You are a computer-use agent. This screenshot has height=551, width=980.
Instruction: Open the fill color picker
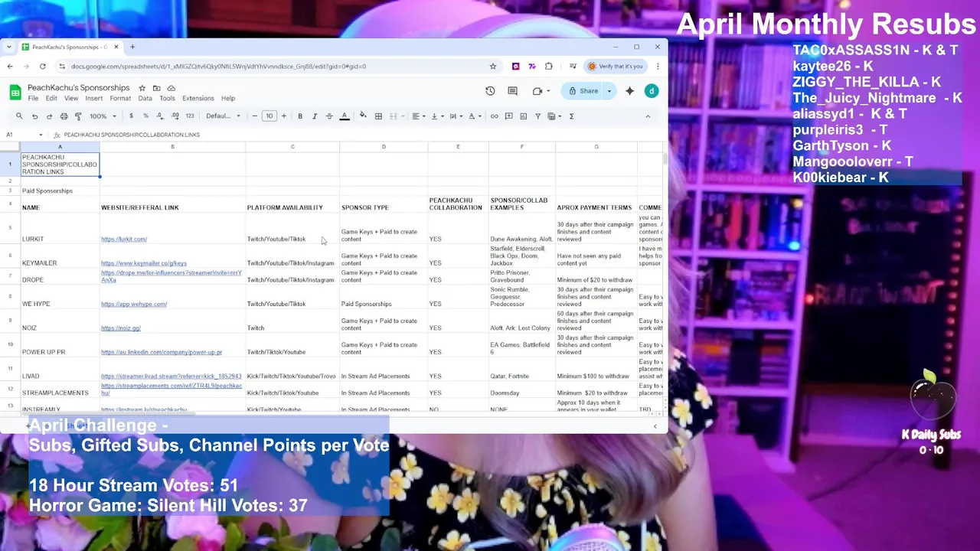(x=363, y=116)
